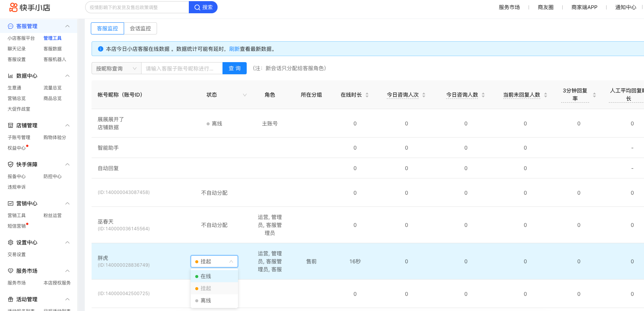Pick the 挂起 option in status list

point(206,288)
